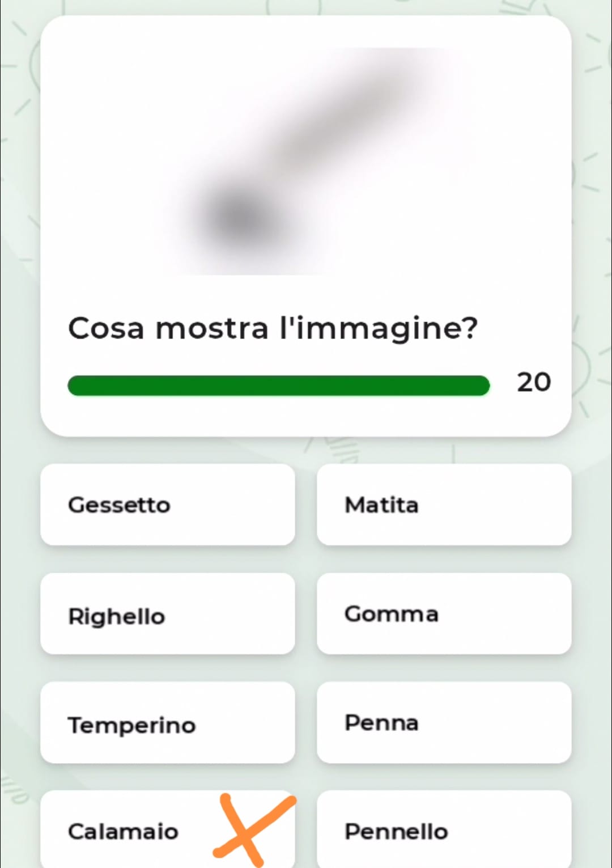Screen dimensions: 612x868
Task: Pick the "Righello" answer option
Action: (x=168, y=613)
